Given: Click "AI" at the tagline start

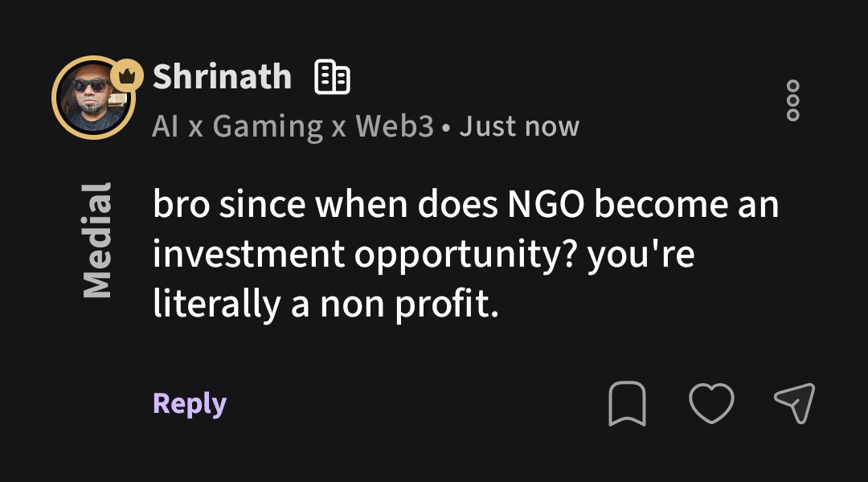Looking at the screenshot, I should (x=165, y=127).
